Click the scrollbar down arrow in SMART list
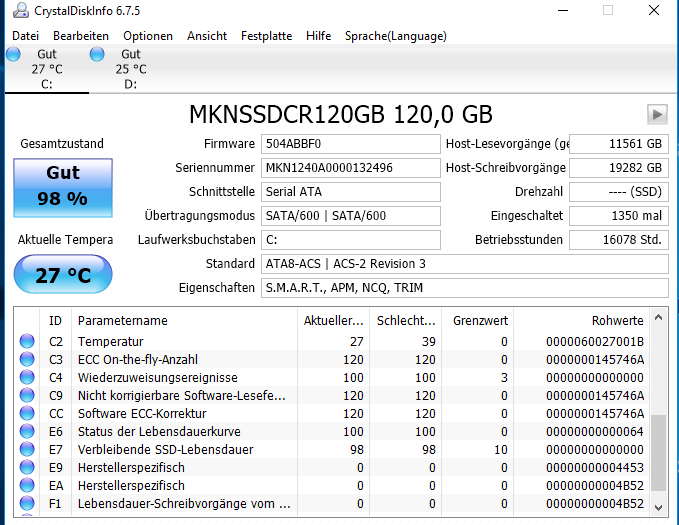 [x=659, y=507]
